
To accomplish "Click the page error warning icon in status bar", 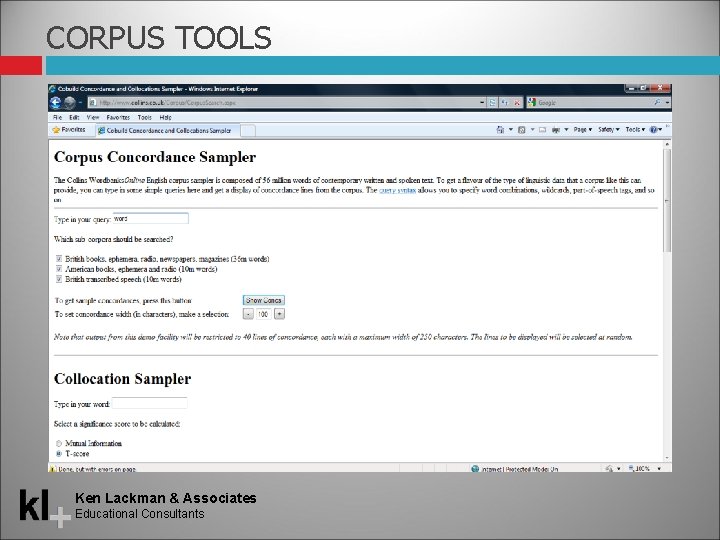I will (x=52, y=469).
